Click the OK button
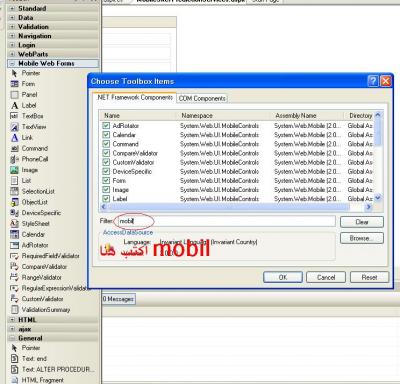Viewport: 400px width, 384px height. tap(283, 277)
